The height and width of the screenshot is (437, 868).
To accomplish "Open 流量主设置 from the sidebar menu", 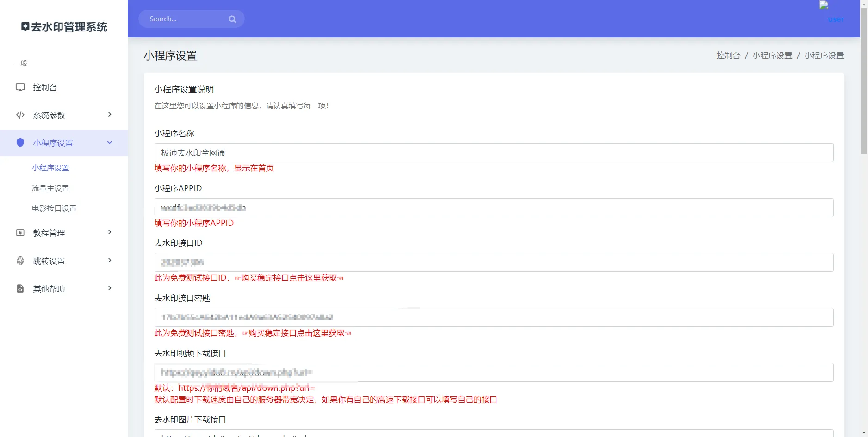I will pyautogui.click(x=51, y=188).
